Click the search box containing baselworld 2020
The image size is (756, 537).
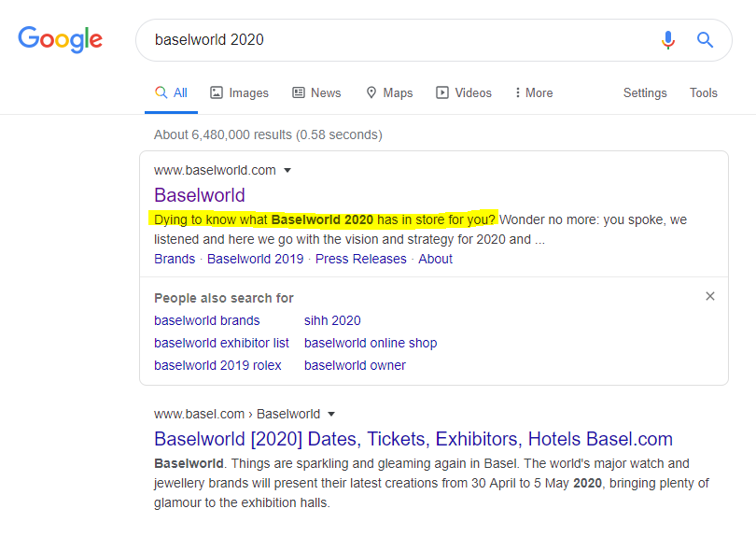pyautogui.click(x=433, y=40)
